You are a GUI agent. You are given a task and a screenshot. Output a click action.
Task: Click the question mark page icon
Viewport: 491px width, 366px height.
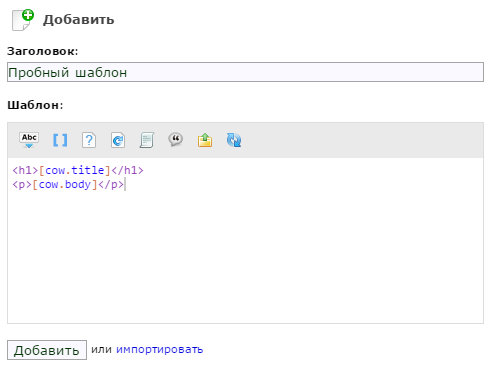click(89, 140)
